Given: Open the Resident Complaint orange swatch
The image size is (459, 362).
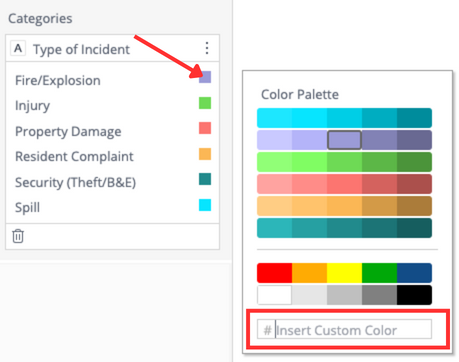Looking at the screenshot, I should click(x=205, y=154).
